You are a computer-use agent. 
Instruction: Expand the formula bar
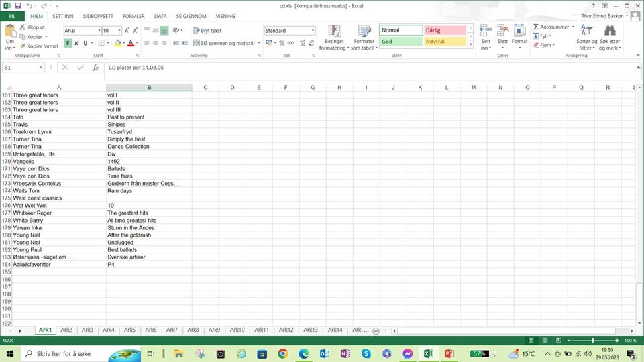[638, 68]
